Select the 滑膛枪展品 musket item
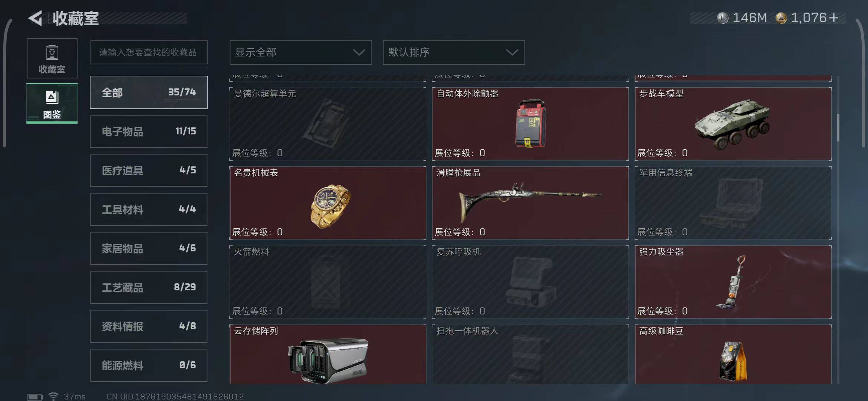Viewport: 868px width, 401px height. [530, 203]
